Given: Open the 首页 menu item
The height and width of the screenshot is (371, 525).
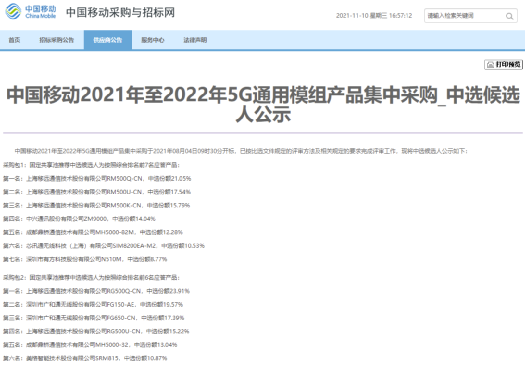Looking at the screenshot, I should [x=14, y=40].
